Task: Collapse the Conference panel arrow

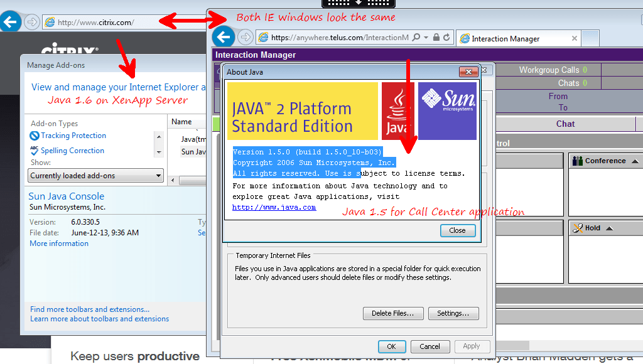Action: pos(635,161)
